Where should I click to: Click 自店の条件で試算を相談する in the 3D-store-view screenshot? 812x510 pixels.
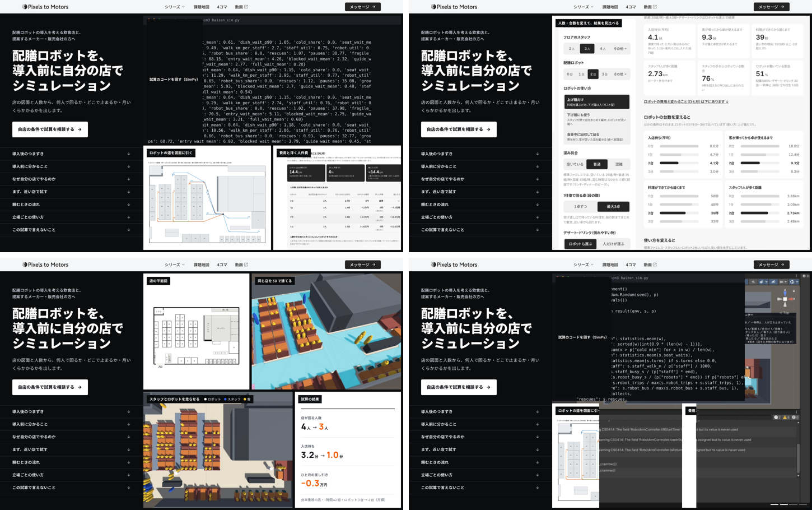[x=50, y=387]
